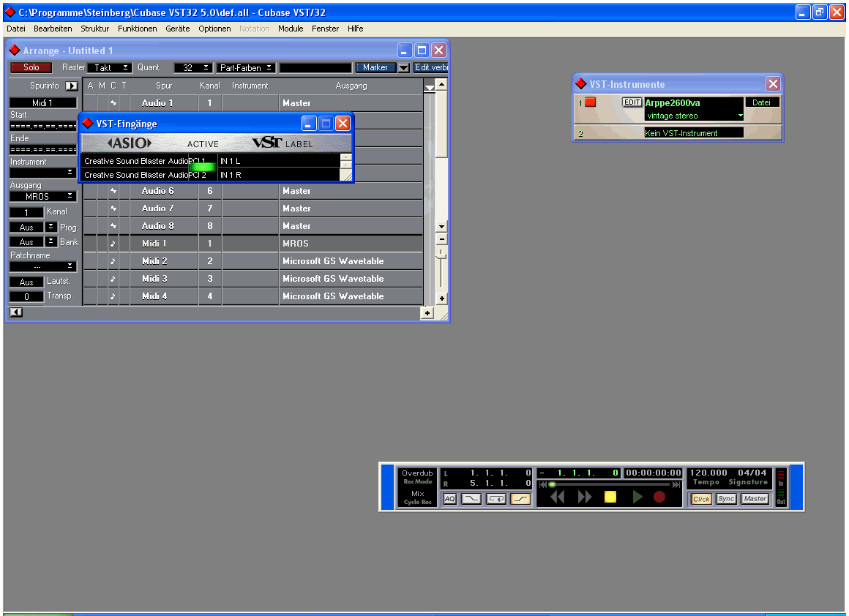Click the Cubase red diamond icon in the Arrange title bar
The width and height of the screenshot is (849, 616).
click(x=15, y=50)
